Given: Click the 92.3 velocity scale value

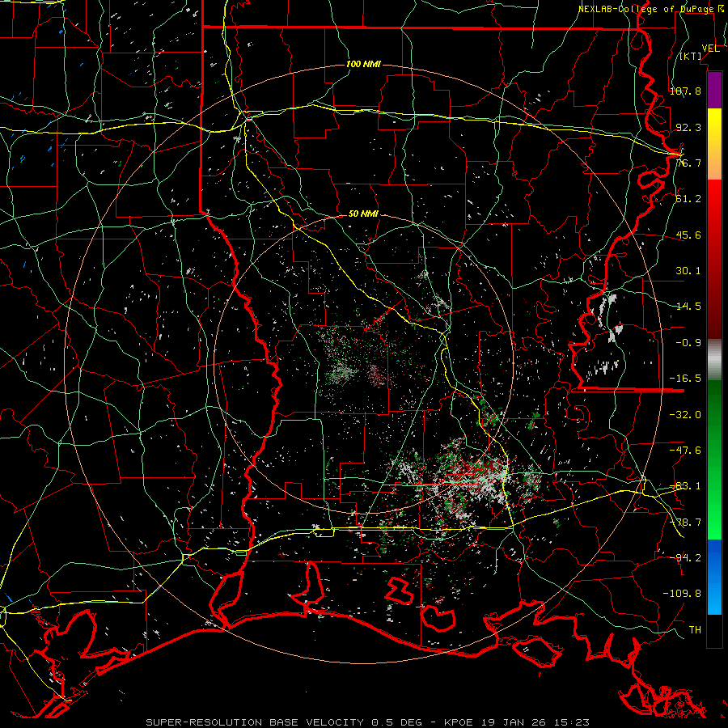Looking at the screenshot, I should click(x=688, y=127).
